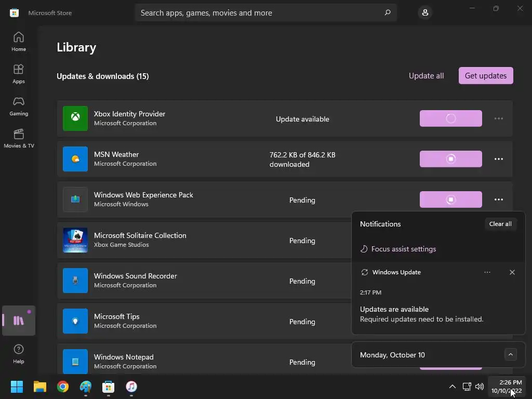Click the Microsoft Tips app icon
Viewport: 532px width, 399px height.
(75, 321)
